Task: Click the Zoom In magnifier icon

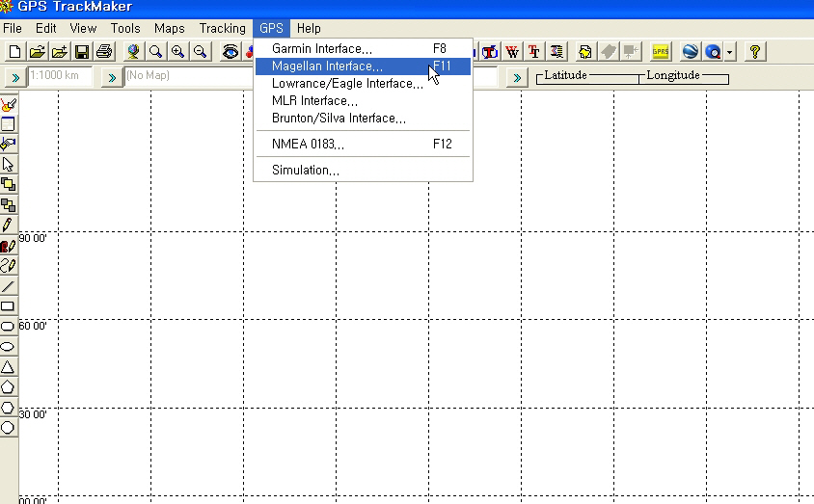Action: tap(177, 52)
